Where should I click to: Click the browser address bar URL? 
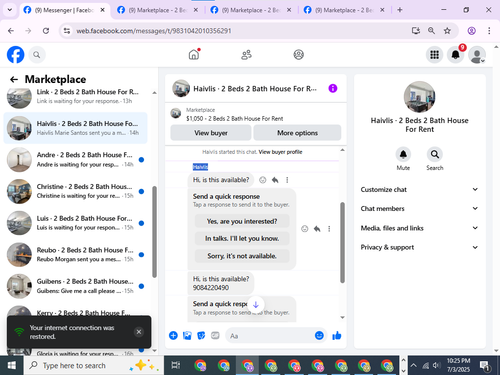pyautogui.click(x=154, y=31)
